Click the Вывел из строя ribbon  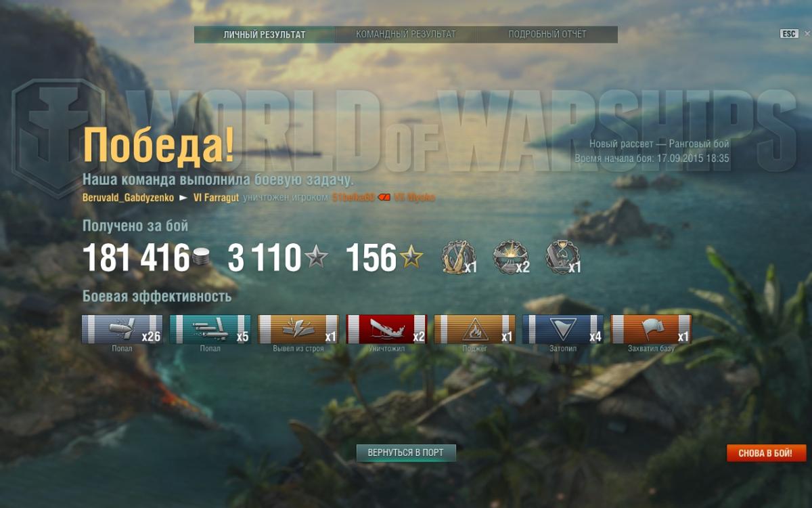point(298,329)
